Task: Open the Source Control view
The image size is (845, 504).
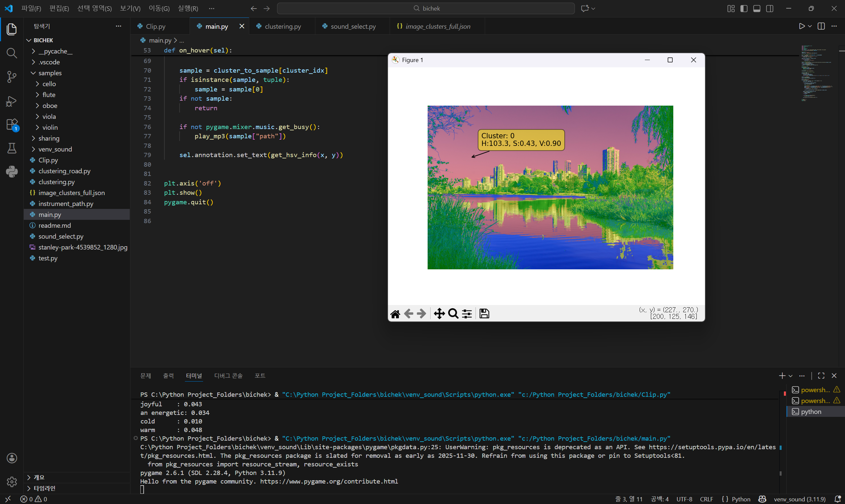Action: pos(12,77)
